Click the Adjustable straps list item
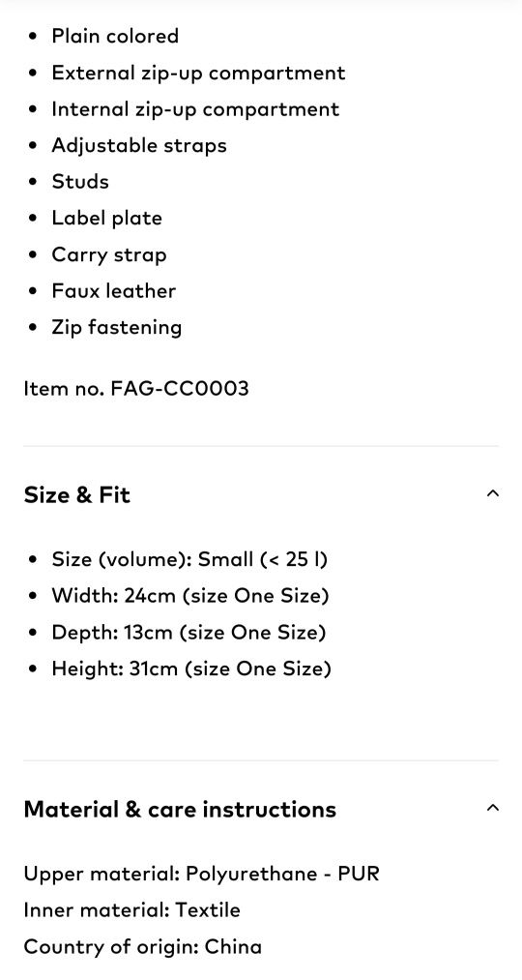 139,146
